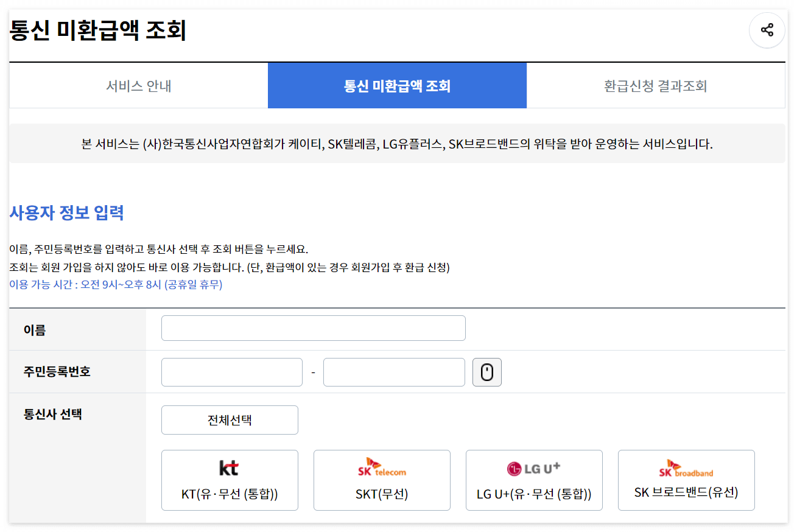Click the second 주민등록번호 input box
This screenshot has width=797, height=532.
(393, 372)
